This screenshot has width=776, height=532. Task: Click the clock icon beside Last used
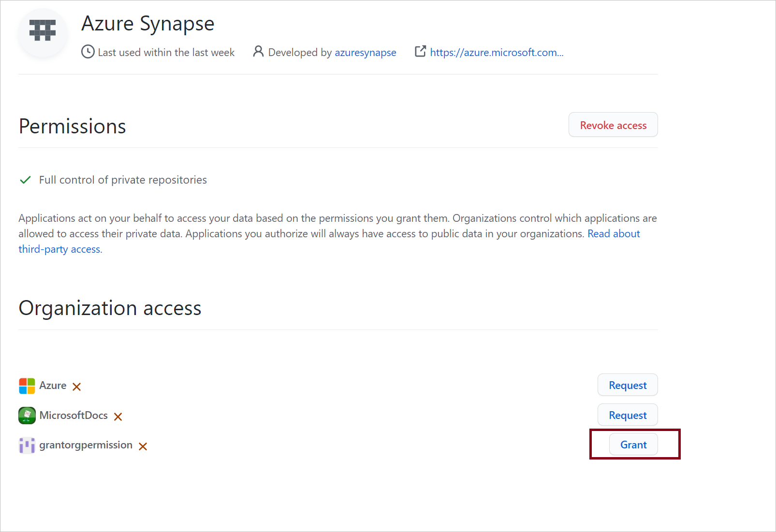click(88, 52)
